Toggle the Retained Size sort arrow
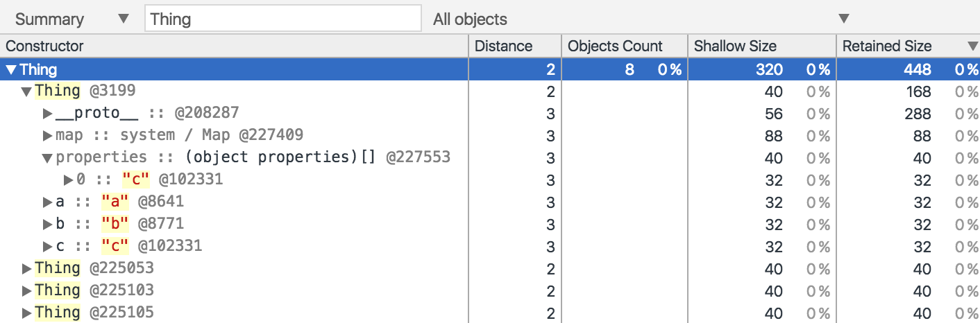Screen dimensions: 980x323 971,46
